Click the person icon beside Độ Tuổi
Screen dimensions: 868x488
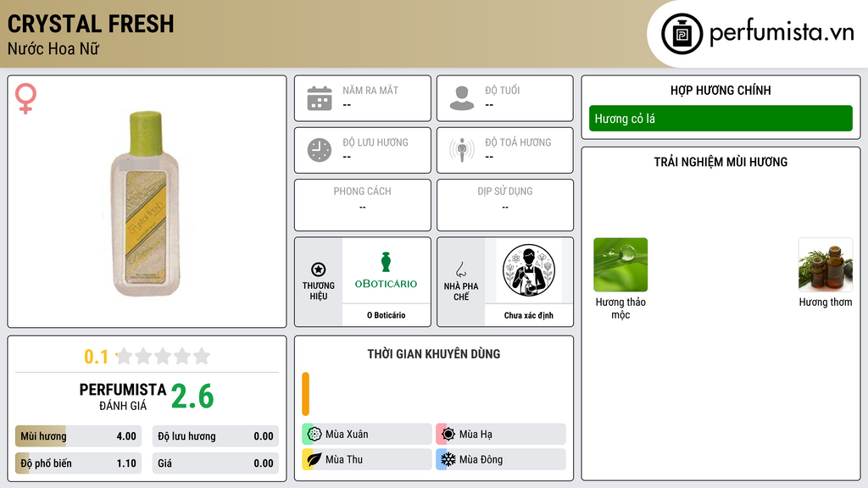(x=462, y=98)
